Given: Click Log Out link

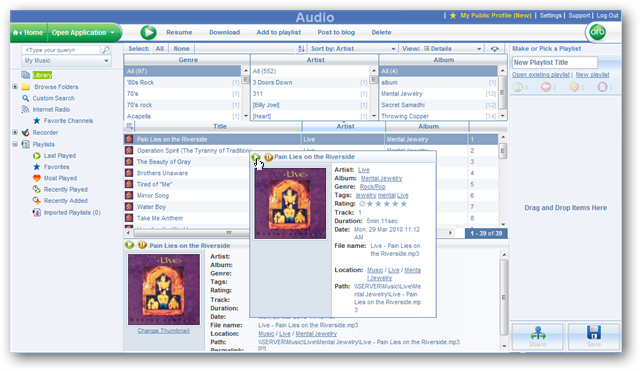Looking at the screenshot, I should click(607, 16).
